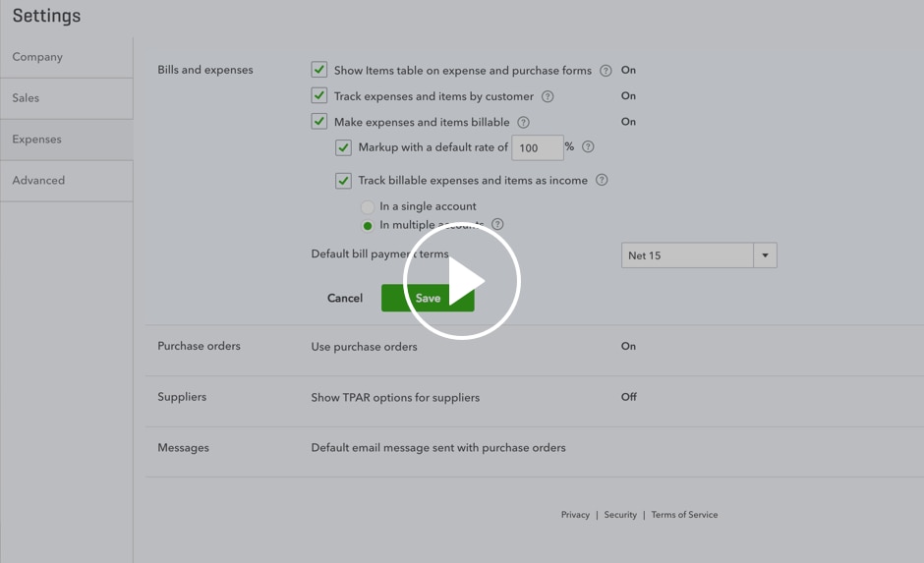
Task: Click help icon next to Track expenses by customer
Action: click(x=548, y=96)
